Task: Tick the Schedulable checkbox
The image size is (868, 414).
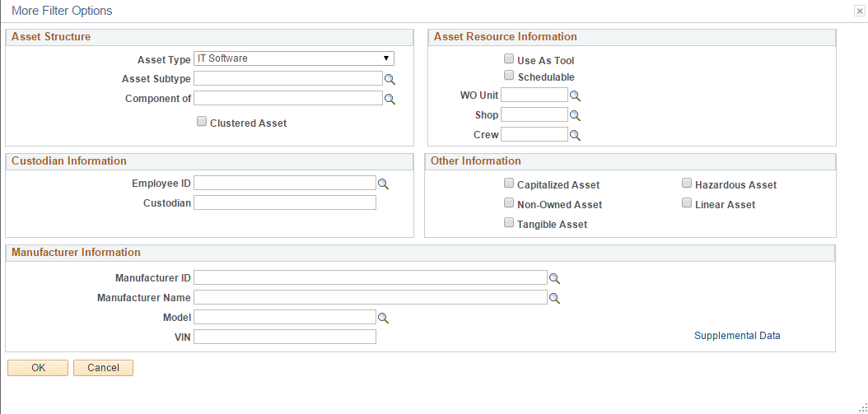Action: (509, 75)
